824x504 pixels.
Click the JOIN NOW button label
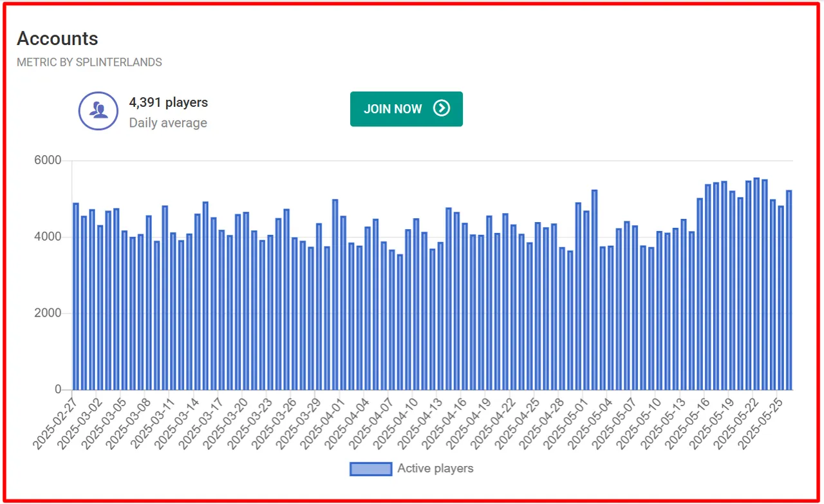(393, 109)
